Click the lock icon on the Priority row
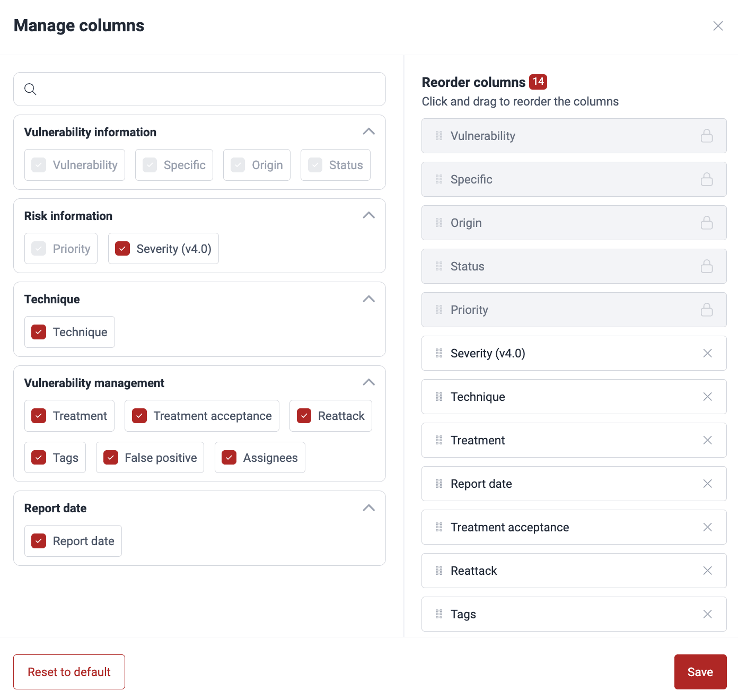This screenshot has width=738, height=700. [x=707, y=310]
